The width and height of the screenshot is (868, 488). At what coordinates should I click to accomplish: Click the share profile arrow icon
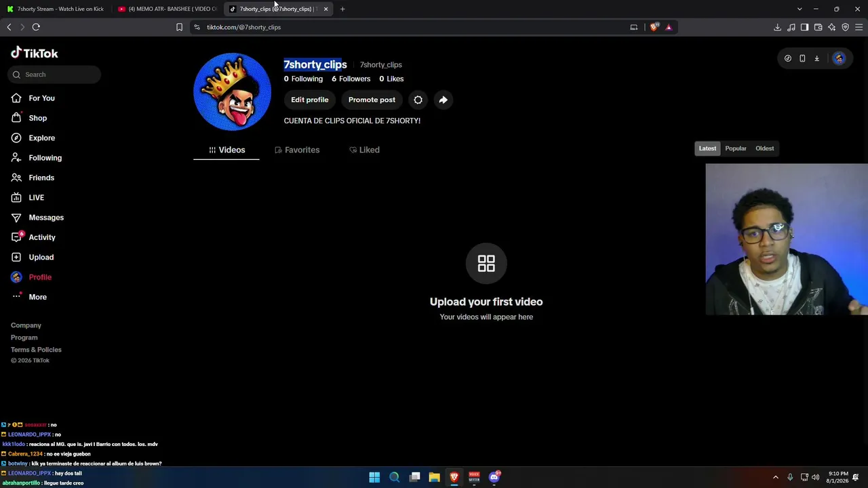click(x=443, y=100)
